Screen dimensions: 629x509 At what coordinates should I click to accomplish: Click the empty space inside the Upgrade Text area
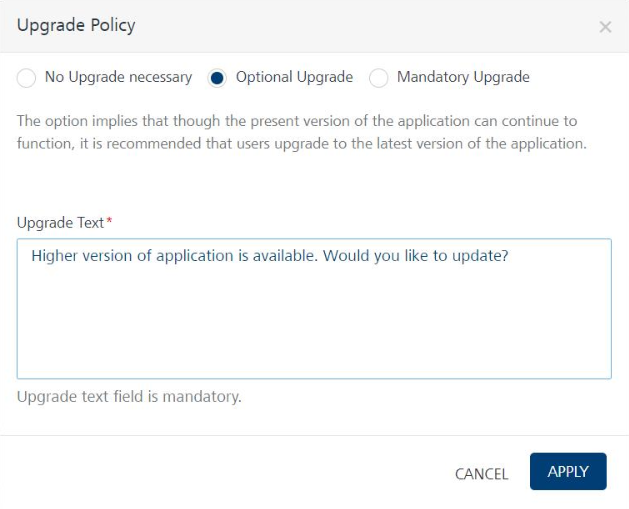[x=314, y=330]
